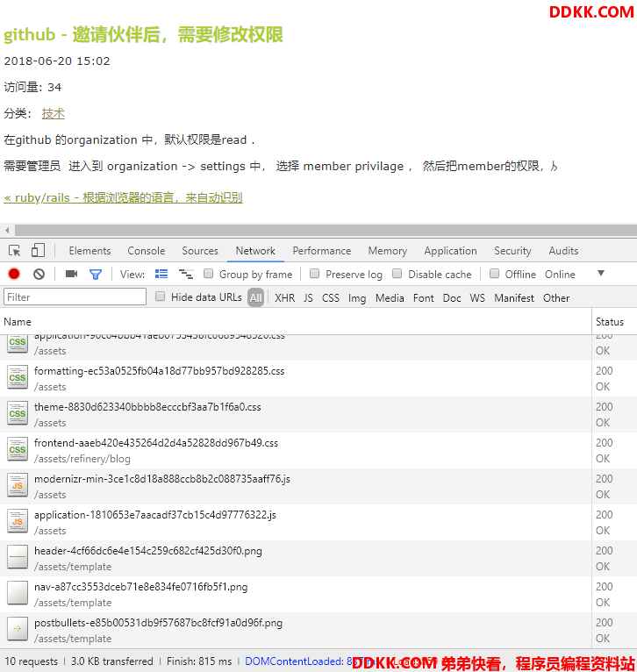Image resolution: width=637 pixels, height=672 pixels.
Task: Use large request rows view icon
Action: (161, 274)
